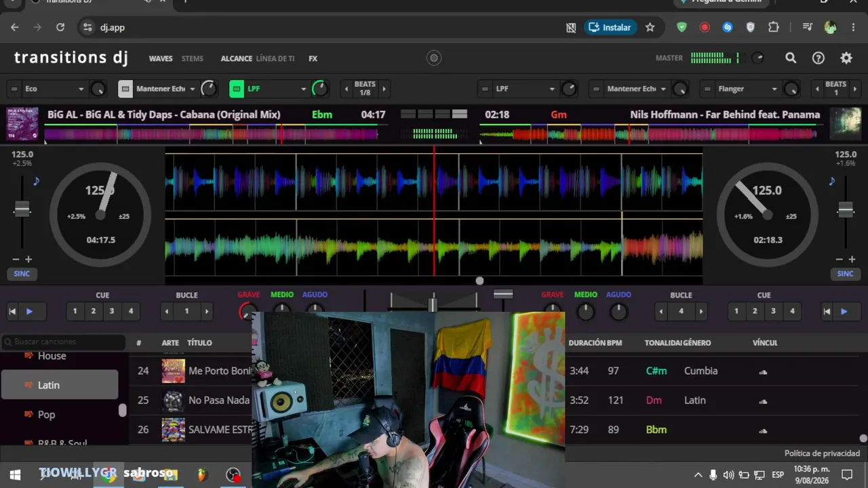
Task: Open the Política de privacidad link
Action: [822, 453]
